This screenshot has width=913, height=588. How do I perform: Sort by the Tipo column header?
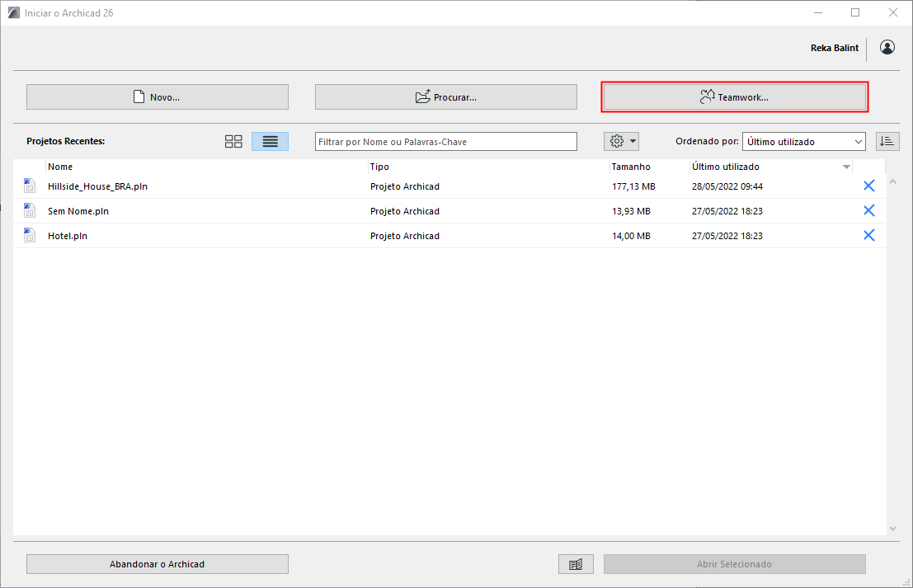(488, 167)
